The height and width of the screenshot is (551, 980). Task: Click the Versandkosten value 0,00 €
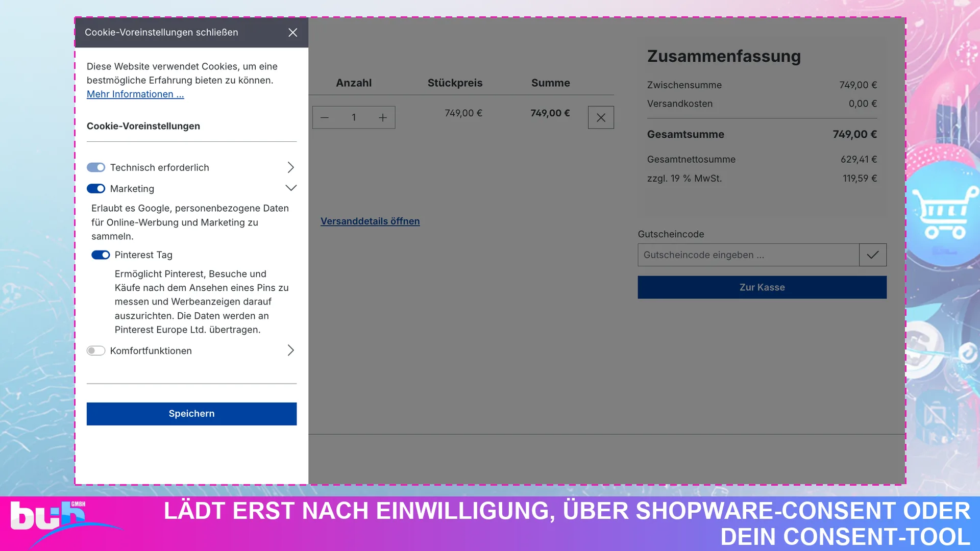(x=863, y=104)
